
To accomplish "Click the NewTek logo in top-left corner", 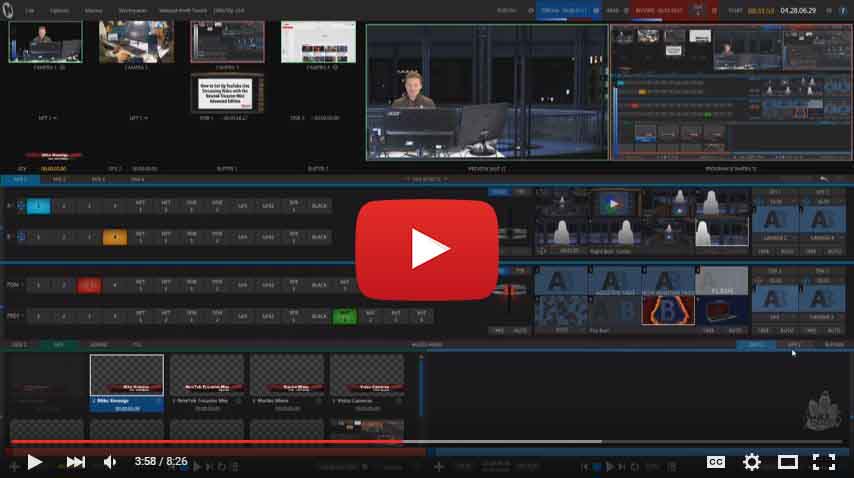I will [x=8, y=10].
